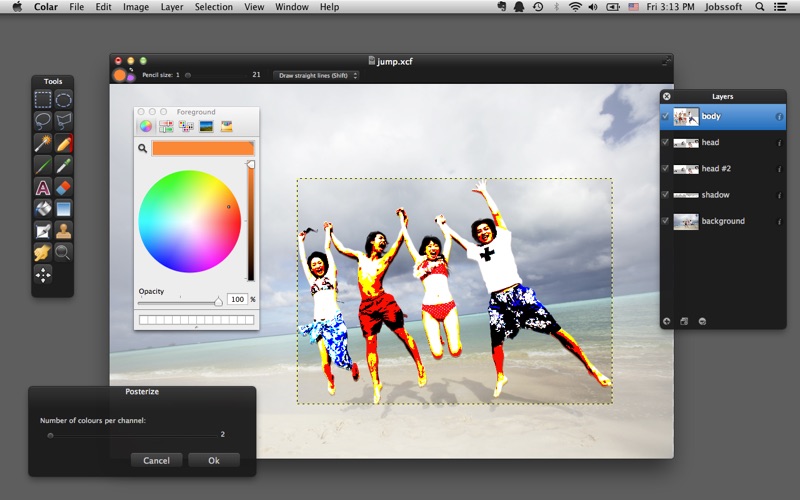Hide the shadow layer
Screen dimensions: 800x500
pyautogui.click(x=666, y=195)
